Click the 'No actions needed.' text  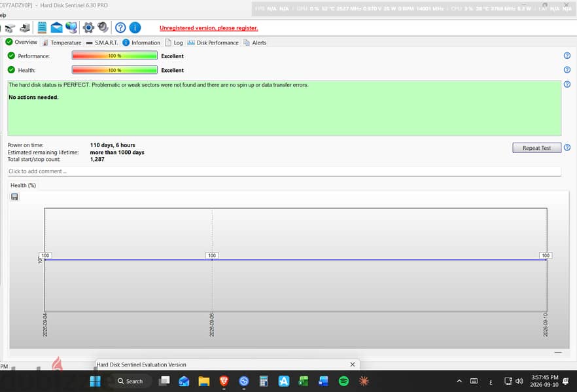[33, 97]
